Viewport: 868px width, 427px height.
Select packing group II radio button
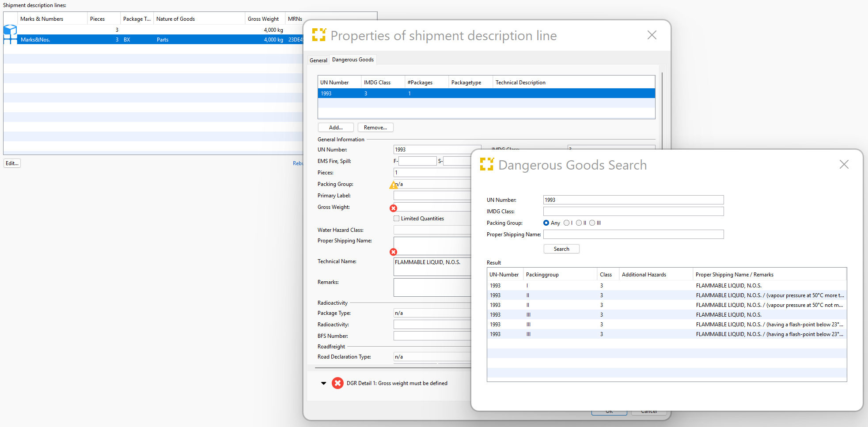tap(579, 223)
